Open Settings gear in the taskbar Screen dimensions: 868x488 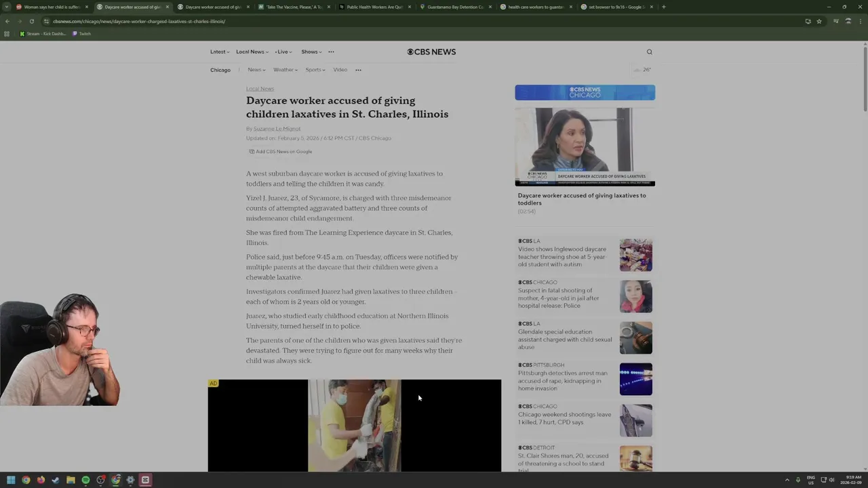pyautogui.click(x=130, y=480)
